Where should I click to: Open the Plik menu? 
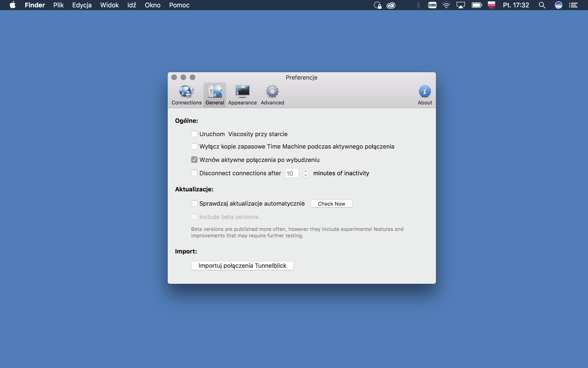pyautogui.click(x=58, y=5)
